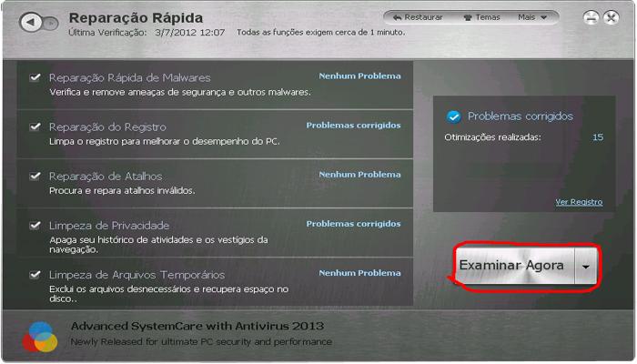Click the Advanced SystemCare colorful logo

pos(40,335)
